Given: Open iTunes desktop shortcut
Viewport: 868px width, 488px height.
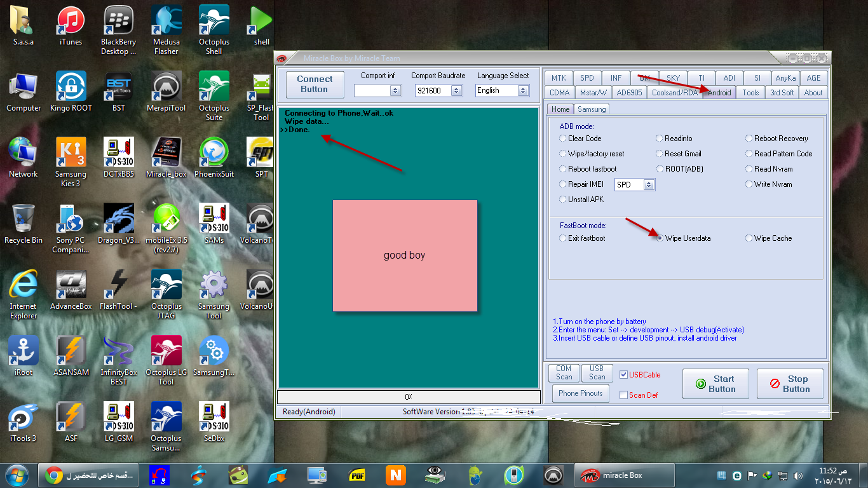Looking at the screenshot, I should coord(71,26).
